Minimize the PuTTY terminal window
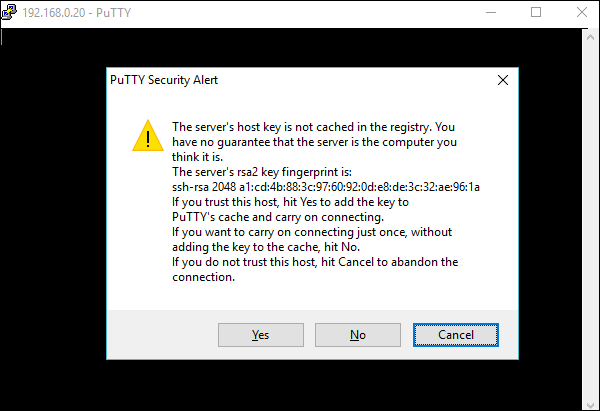Image resolution: width=600 pixels, height=411 pixels. tap(490, 13)
